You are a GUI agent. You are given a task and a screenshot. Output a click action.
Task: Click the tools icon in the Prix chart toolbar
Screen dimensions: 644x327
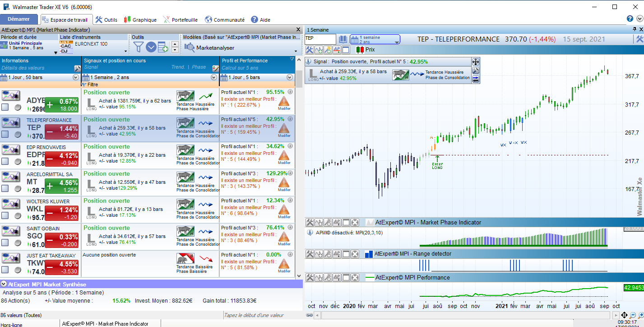(310, 50)
